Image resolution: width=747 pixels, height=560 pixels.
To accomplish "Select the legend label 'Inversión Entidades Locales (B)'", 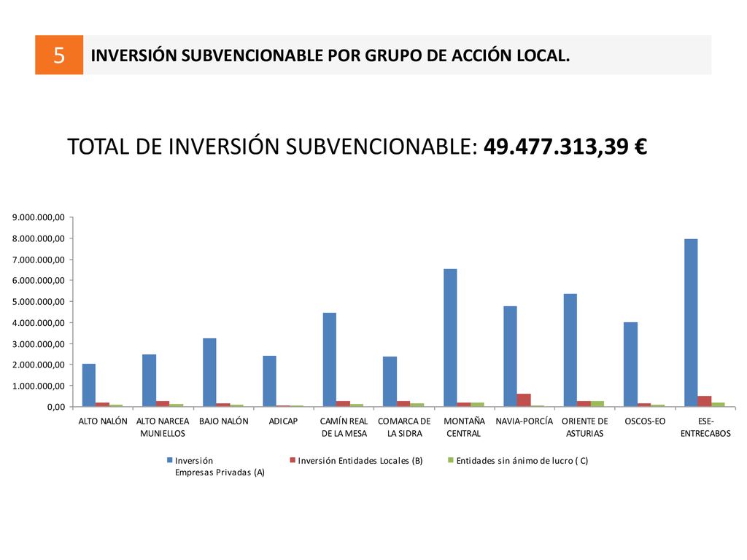I will [x=360, y=461].
